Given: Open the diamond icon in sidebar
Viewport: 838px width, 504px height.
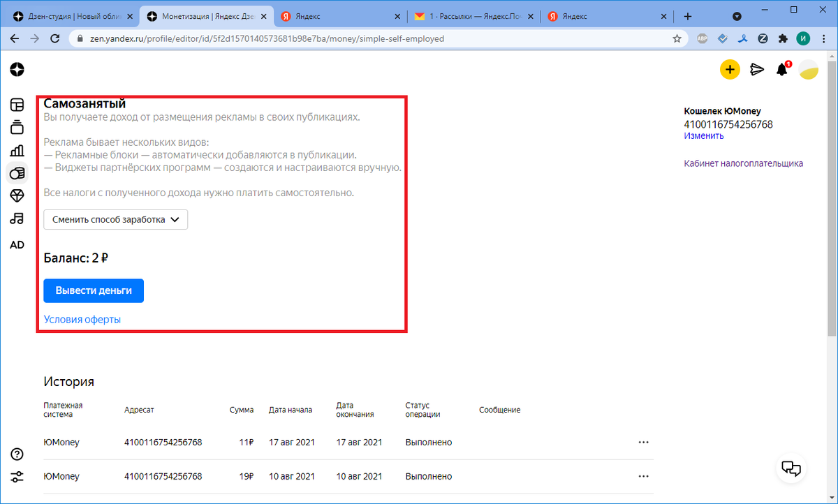Looking at the screenshot, I should [17, 195].
